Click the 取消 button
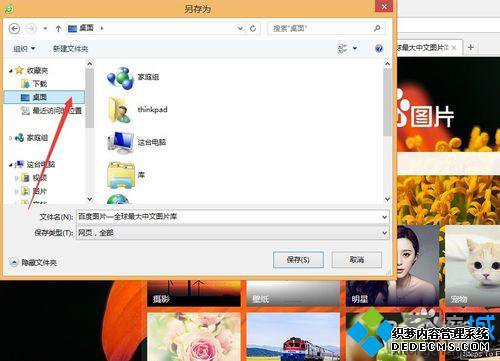The width and height of the screenshot is (500, 361). tap(357, 260)
